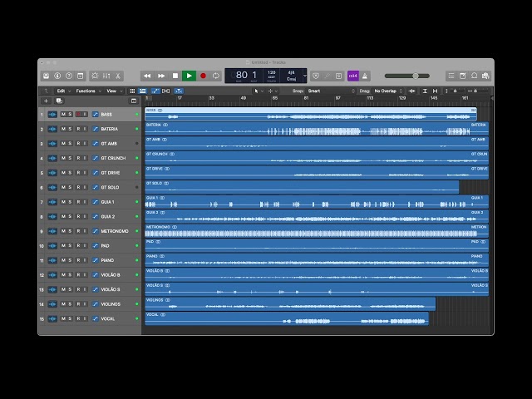Open the Snap Smart dropdown

click(x=331, y=91)
